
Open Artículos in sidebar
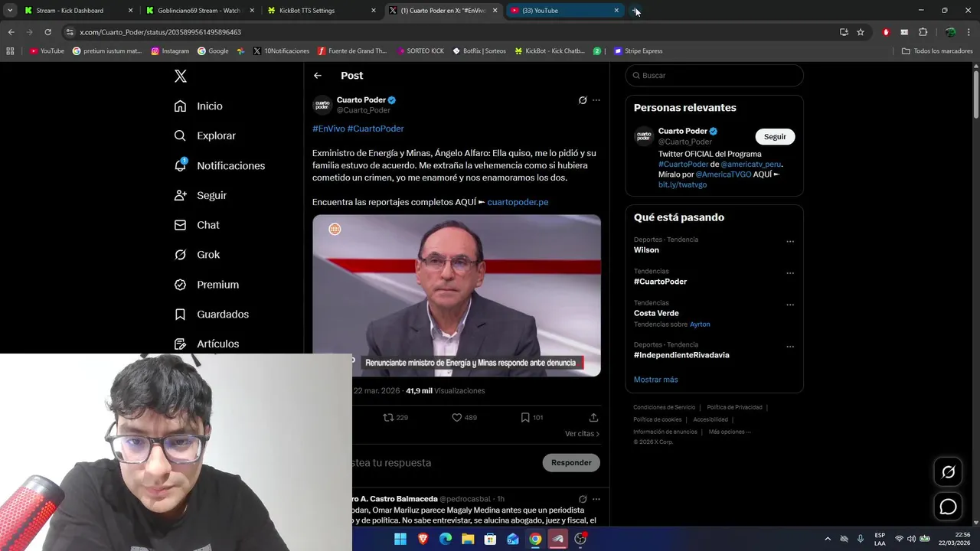point(206,344)
